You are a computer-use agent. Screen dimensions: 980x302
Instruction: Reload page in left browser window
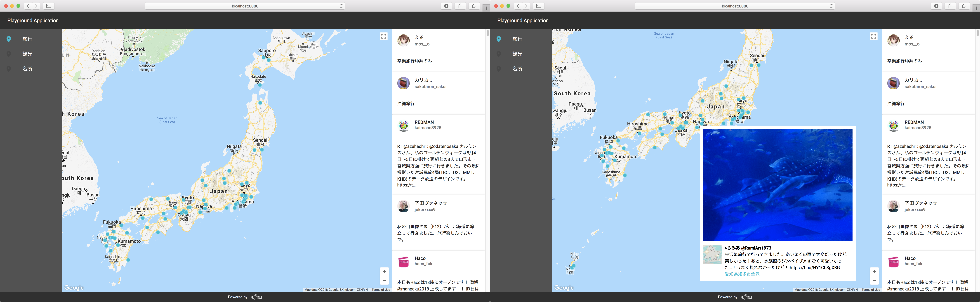click(x=341, y=6)
